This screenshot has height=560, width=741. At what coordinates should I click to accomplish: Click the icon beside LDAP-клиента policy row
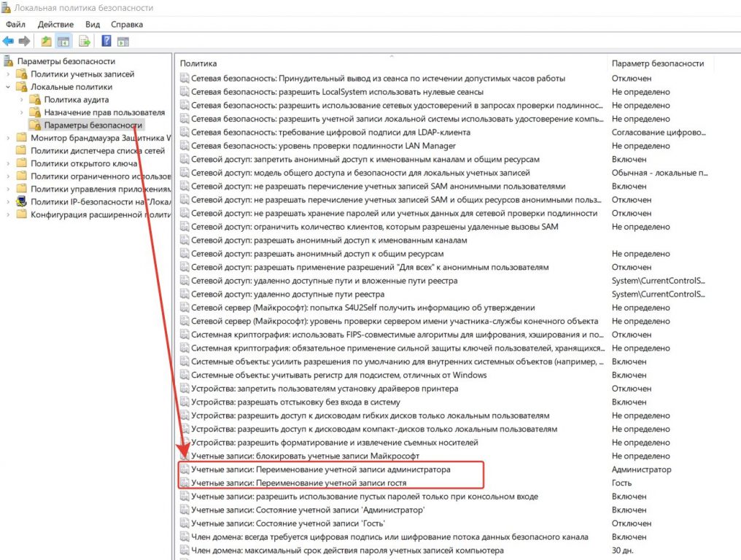(x=185, y=132)
